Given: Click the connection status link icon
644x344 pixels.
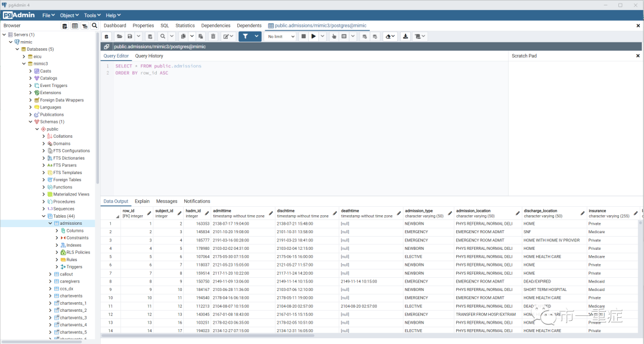Looking at the screenshot, I should point(106,47).
